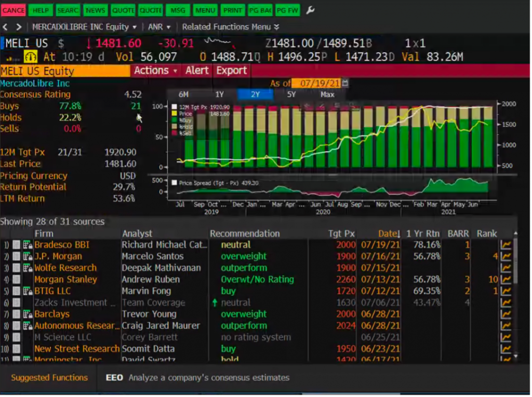Click the PG FWD key
This screenshot has height=397, width=532.
[x=288, y=10]
